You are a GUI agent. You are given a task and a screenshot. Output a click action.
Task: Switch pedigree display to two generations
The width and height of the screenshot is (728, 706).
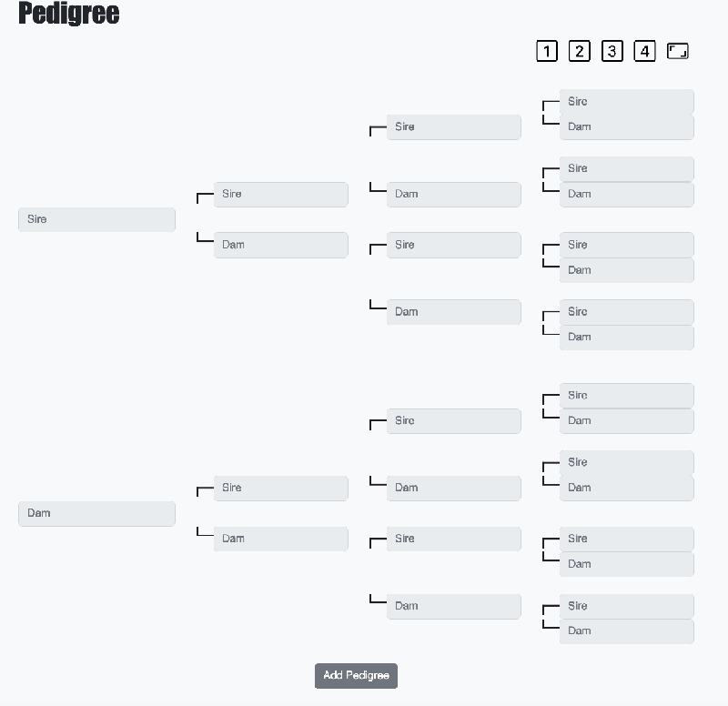click(x=580, y=51)
